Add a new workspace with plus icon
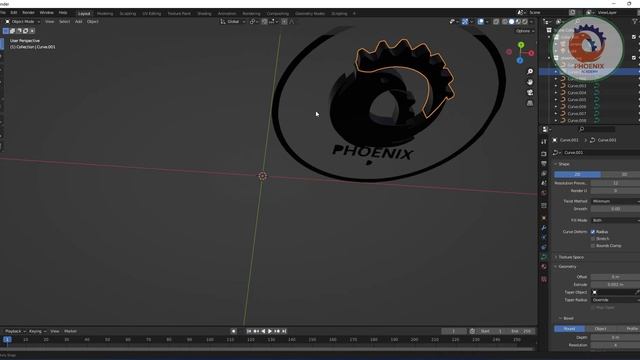 (x=354, y=13)
